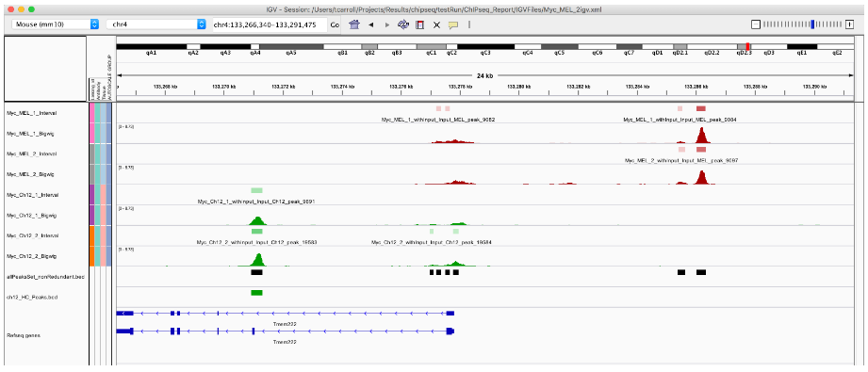
Task: Click the zoom level slider
Action: pos(803,24)
